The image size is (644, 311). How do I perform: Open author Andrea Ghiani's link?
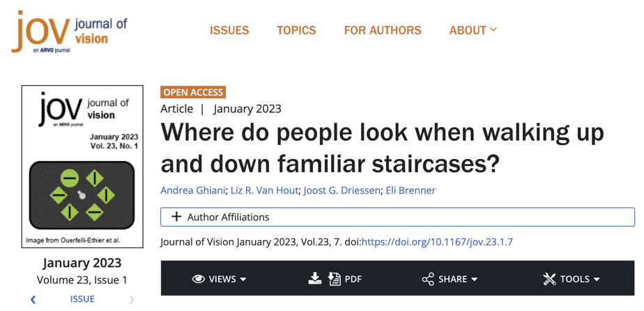(193, 190)
